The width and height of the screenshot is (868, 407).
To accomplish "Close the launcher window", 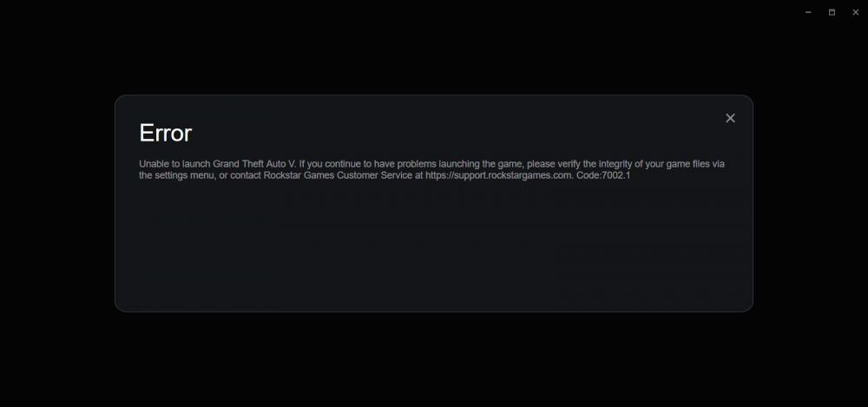I will [x=855, y=12].
